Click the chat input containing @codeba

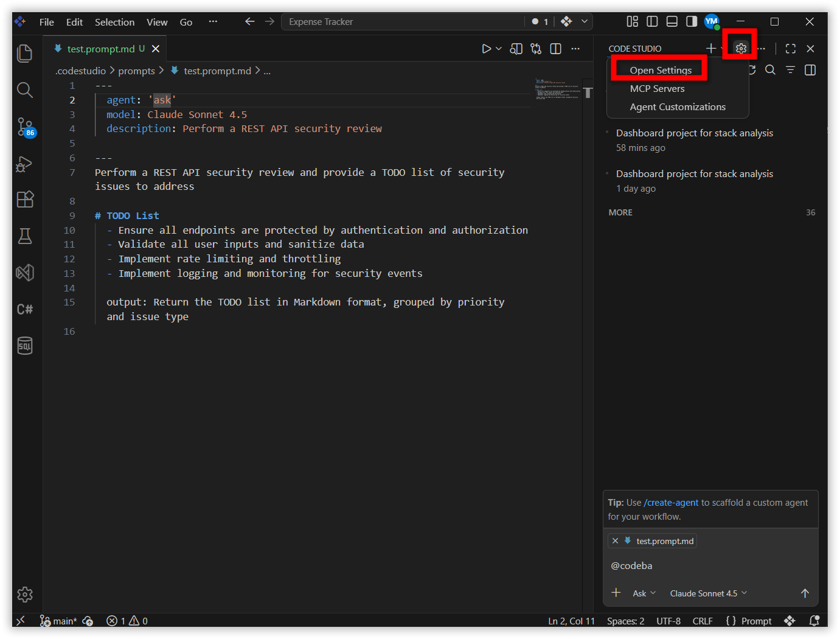(x=710, y=565)
